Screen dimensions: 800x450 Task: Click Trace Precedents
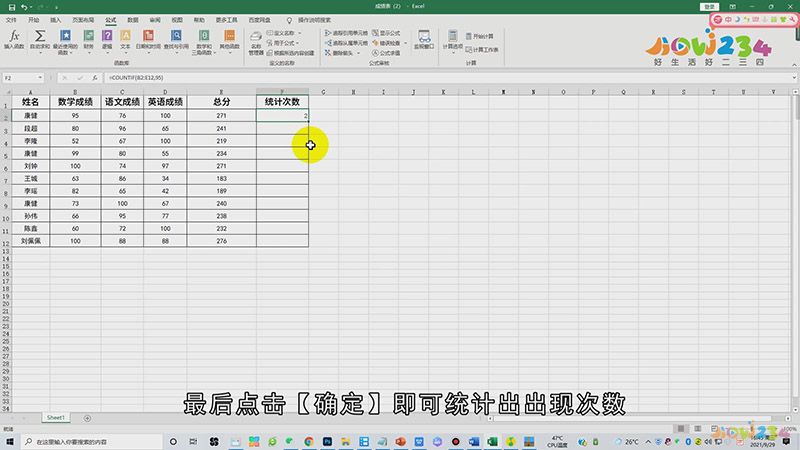346,33
